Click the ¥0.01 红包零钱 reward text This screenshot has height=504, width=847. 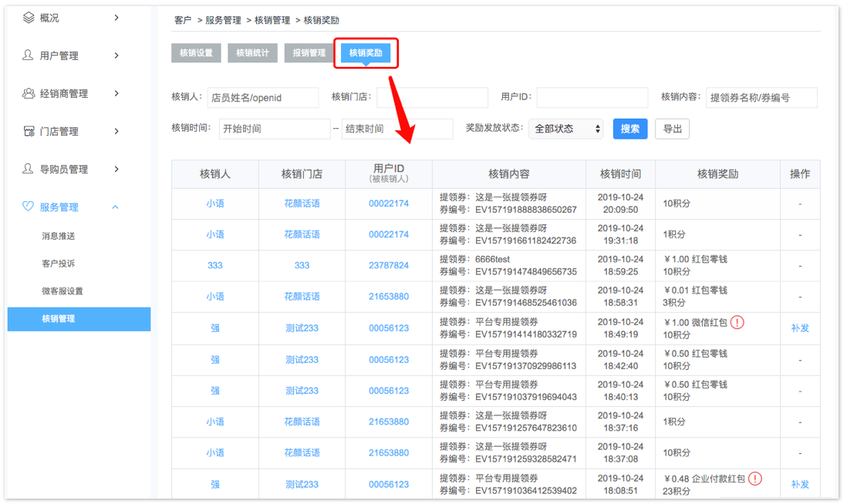point(695,291)
